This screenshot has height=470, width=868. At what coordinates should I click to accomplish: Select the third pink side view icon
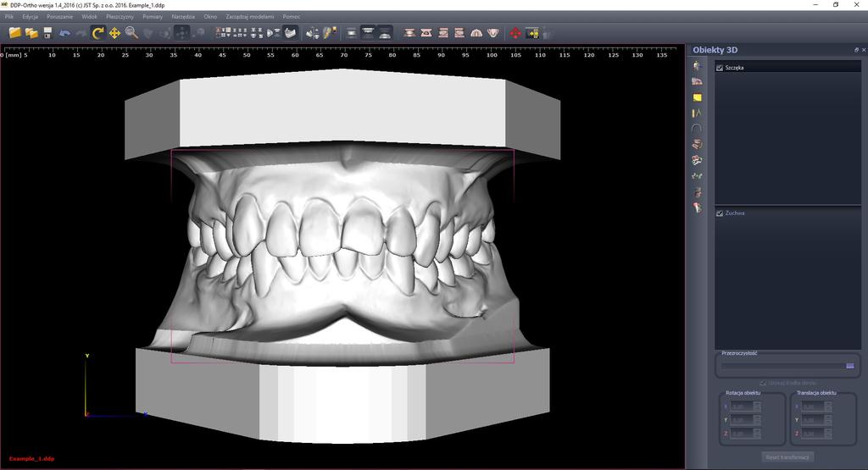point(442,33)
